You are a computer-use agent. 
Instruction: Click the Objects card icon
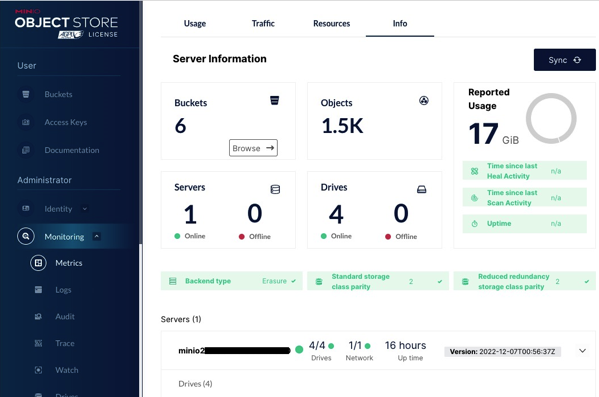[424, 100]
